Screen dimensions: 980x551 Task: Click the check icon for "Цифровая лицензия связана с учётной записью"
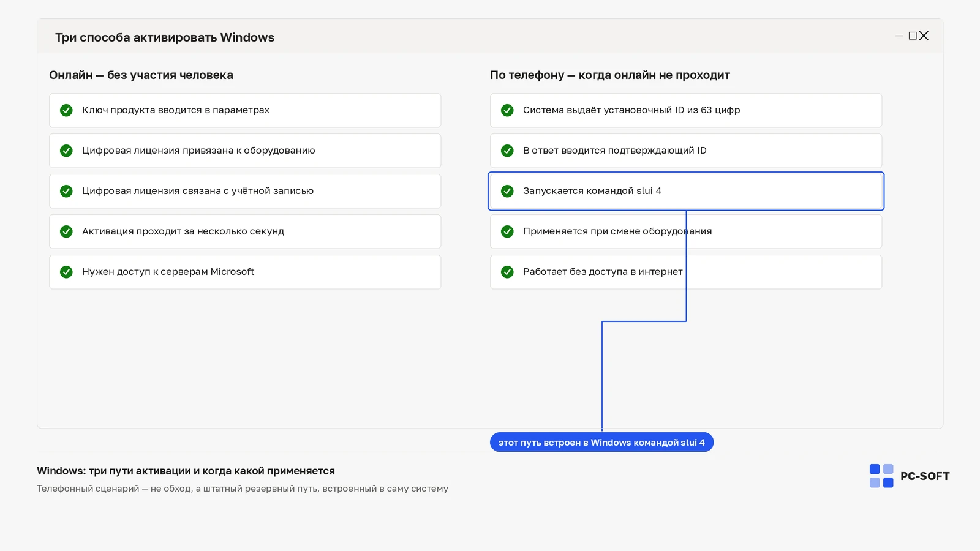[x=66, y=191]
